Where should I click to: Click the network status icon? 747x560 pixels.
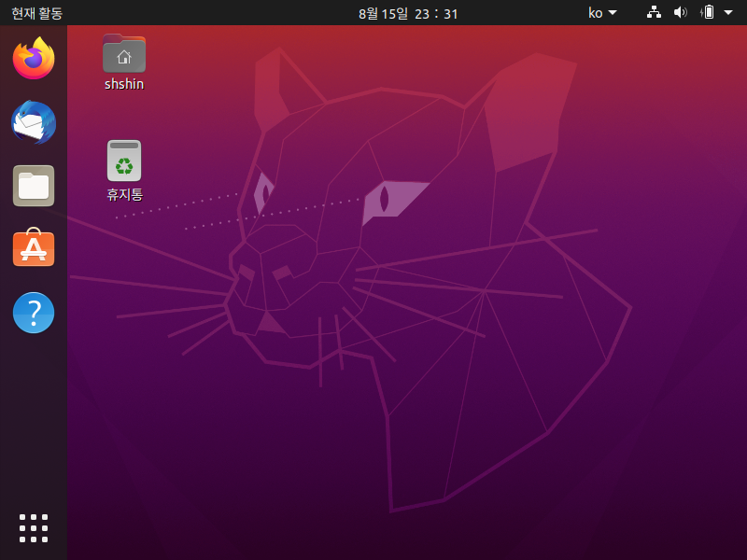(654, 12)
